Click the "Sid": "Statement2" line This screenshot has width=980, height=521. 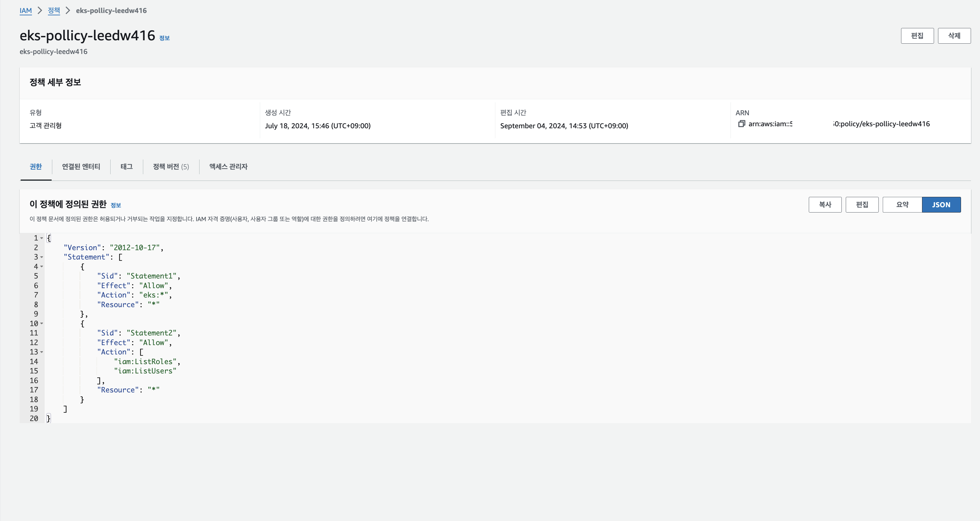139,333
